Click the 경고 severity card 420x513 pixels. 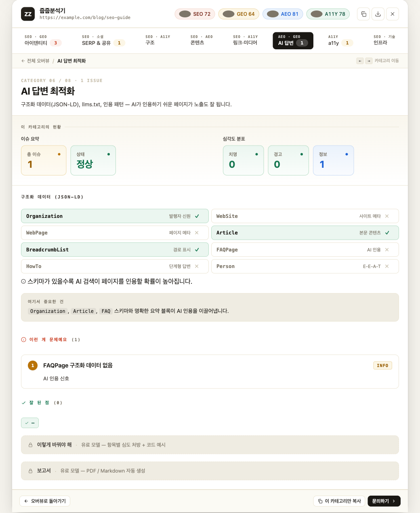point(288,160)
